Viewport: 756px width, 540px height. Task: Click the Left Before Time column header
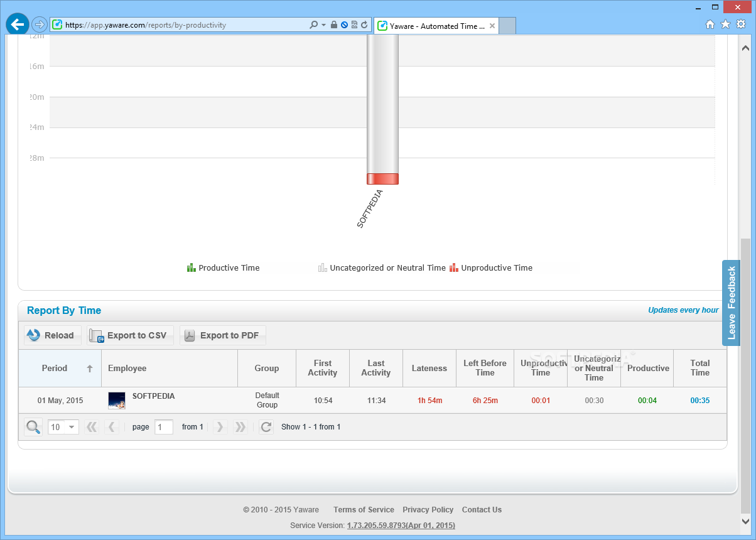pos(485,368)
